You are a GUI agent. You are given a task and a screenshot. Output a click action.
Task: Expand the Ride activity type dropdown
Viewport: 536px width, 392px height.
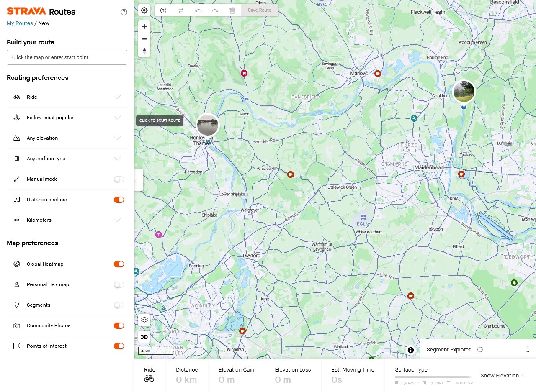[117, 97]
